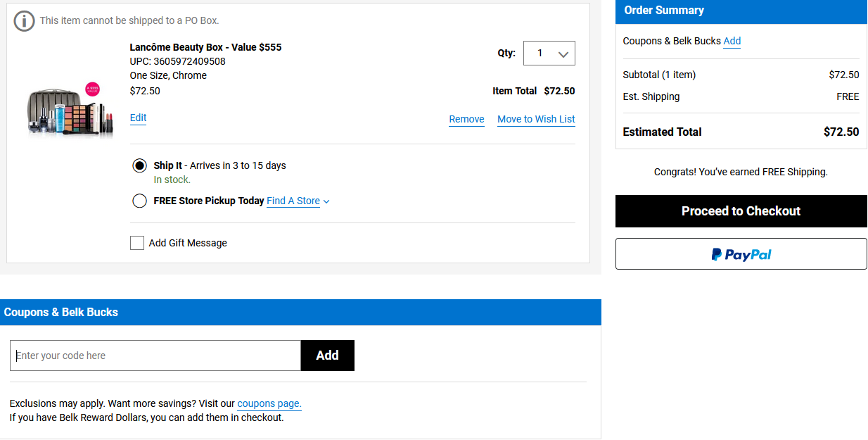
Task: Click Add next to Coupons & Belk Bucks
Action: [x=732, y=41]
